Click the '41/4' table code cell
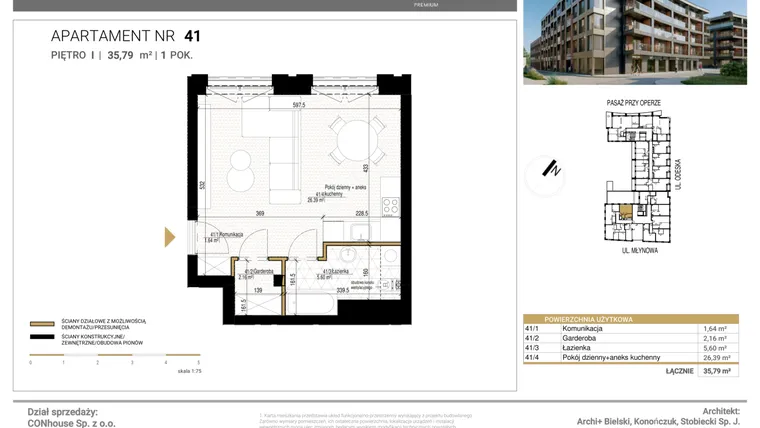 532,358
